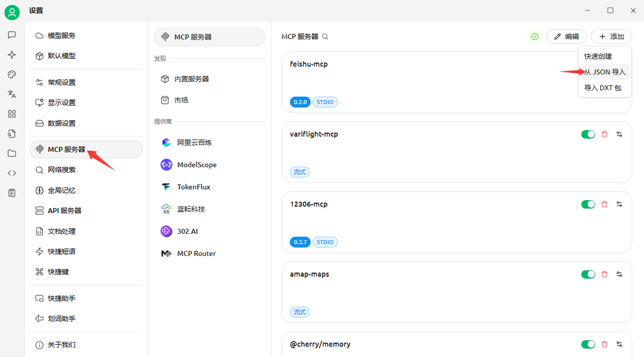
Task: Click the green user avatar
Action: click(x=12, y=12)
